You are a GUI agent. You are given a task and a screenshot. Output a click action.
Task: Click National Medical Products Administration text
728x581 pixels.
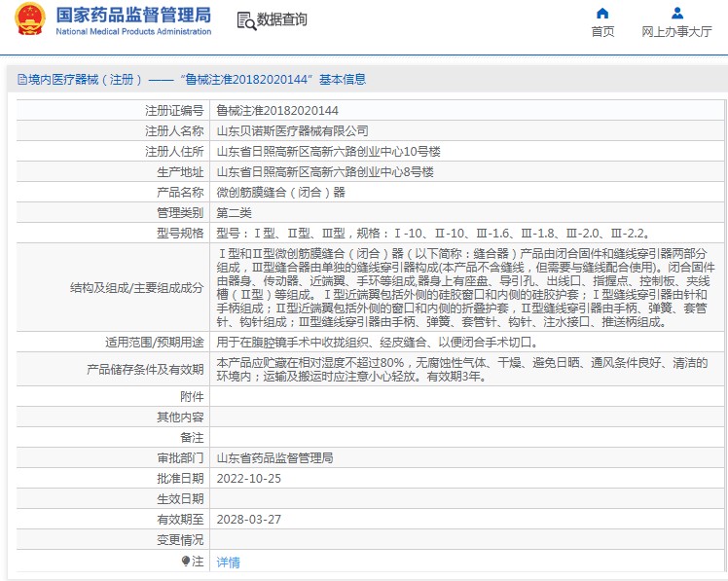tap(133, 31)
